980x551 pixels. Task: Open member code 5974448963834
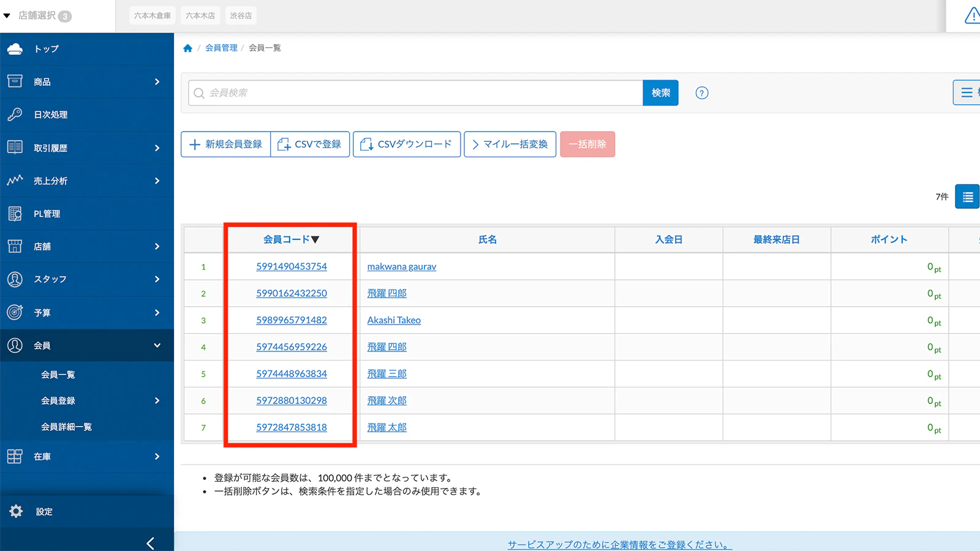tap(292, 373)
